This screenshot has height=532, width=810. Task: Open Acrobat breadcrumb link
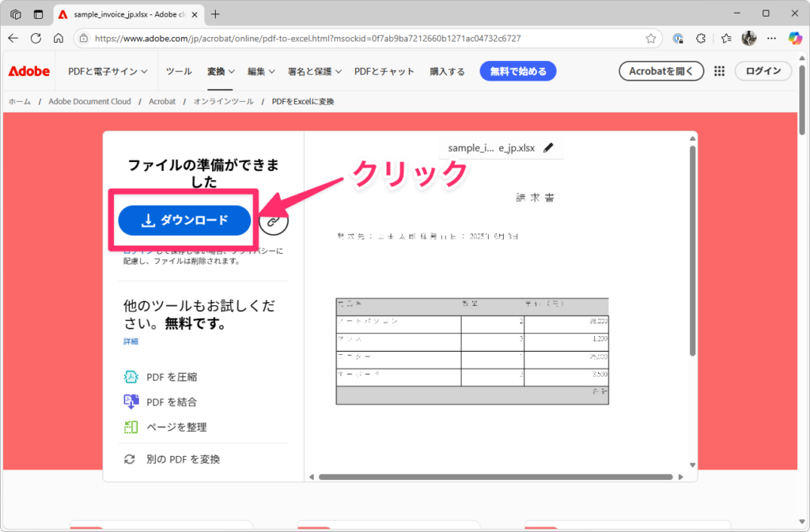162,102
